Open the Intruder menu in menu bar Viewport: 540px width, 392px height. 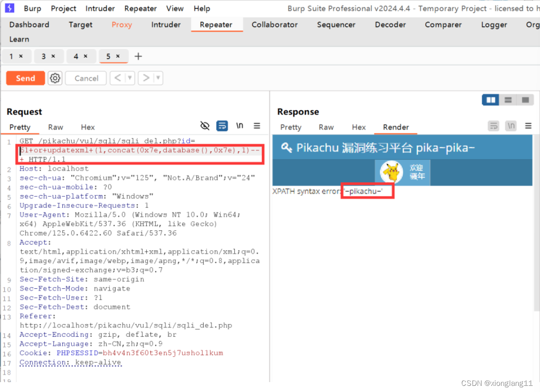point(100,8)
